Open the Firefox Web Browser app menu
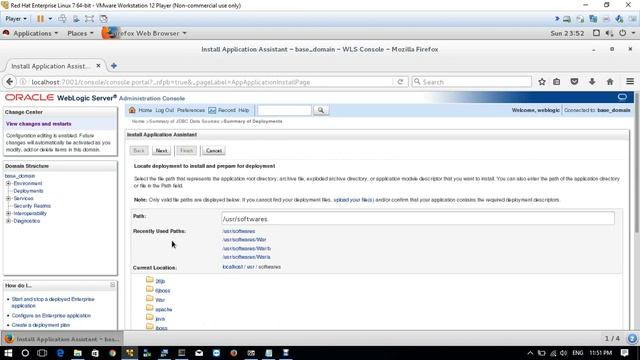The height and width of the screenshot is (360, 640). pyautogui.click(x=145, y=33)
